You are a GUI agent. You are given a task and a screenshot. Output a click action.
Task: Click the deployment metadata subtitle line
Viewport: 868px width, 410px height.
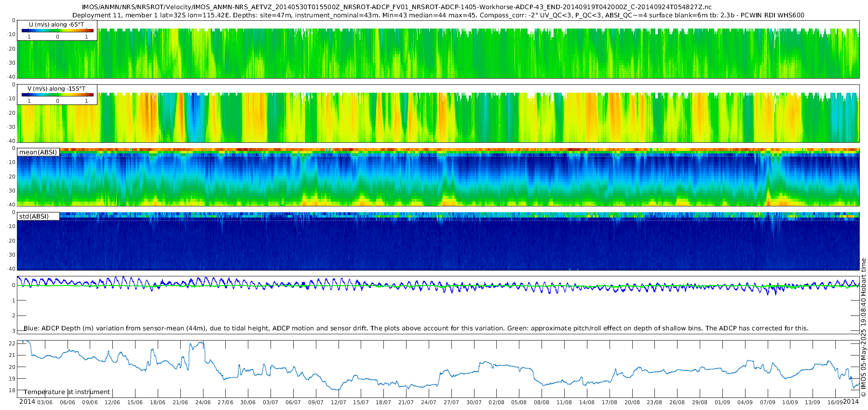pyautogui.click(x=438, y=15)
